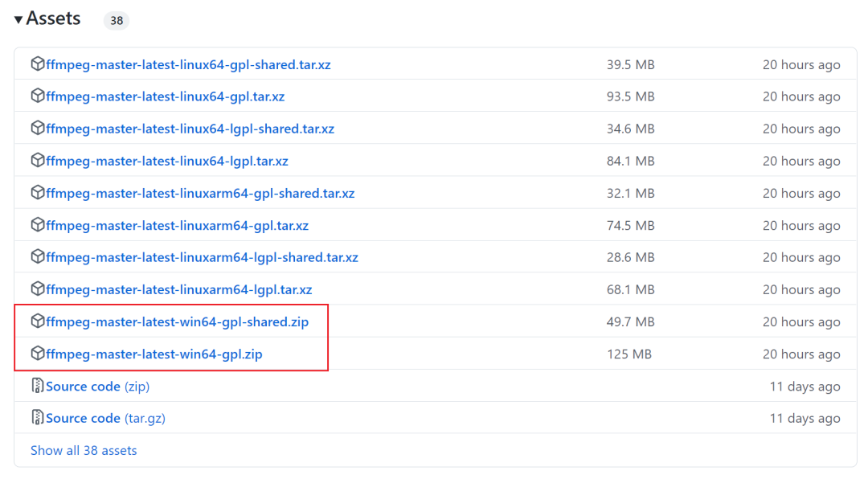This screenshot has height=479, width=868.
Task: Click the package icon beside linux64-gpl-shared.tar.xz
Action: [x=37, y=63]
